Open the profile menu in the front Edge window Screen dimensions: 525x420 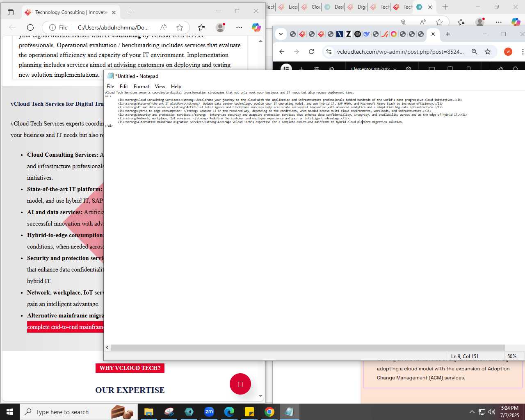point(221,27)
